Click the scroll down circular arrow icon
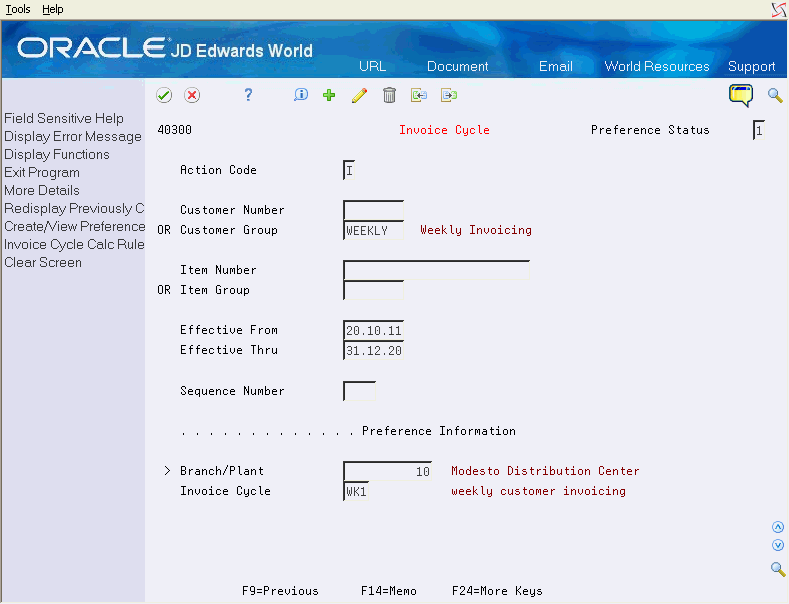Screen dimensions: 789x604 (778, 545)
